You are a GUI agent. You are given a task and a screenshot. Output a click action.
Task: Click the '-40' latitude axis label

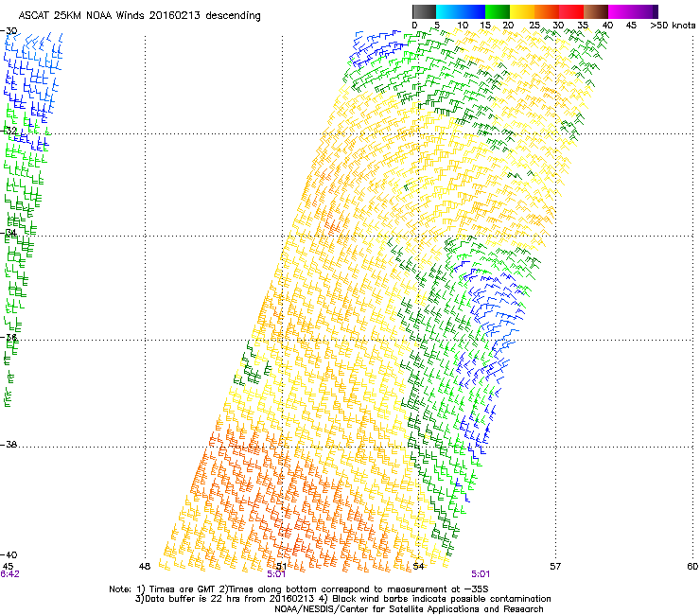pyautogui.click(x=9, y=555)
